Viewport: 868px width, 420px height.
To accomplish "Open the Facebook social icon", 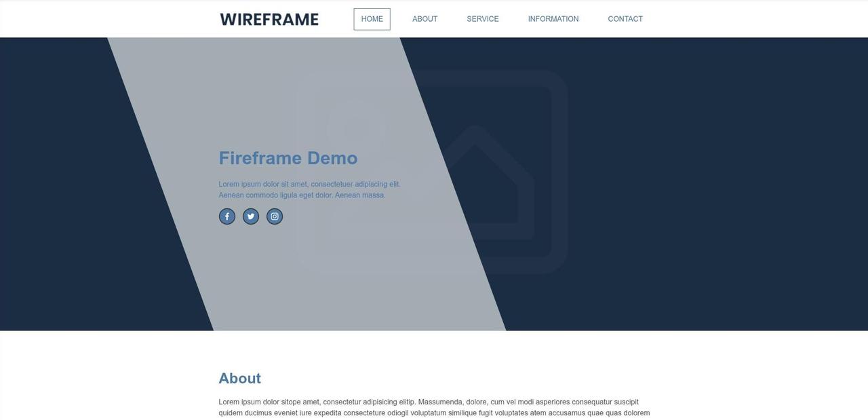I will coord(227,216).
